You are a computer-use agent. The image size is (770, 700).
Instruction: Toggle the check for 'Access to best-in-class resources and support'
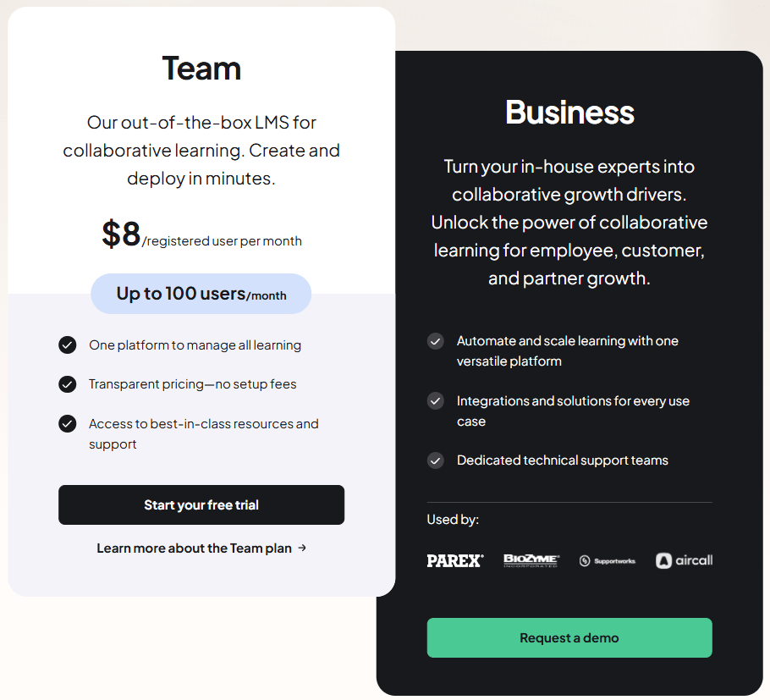click(68, 423)
